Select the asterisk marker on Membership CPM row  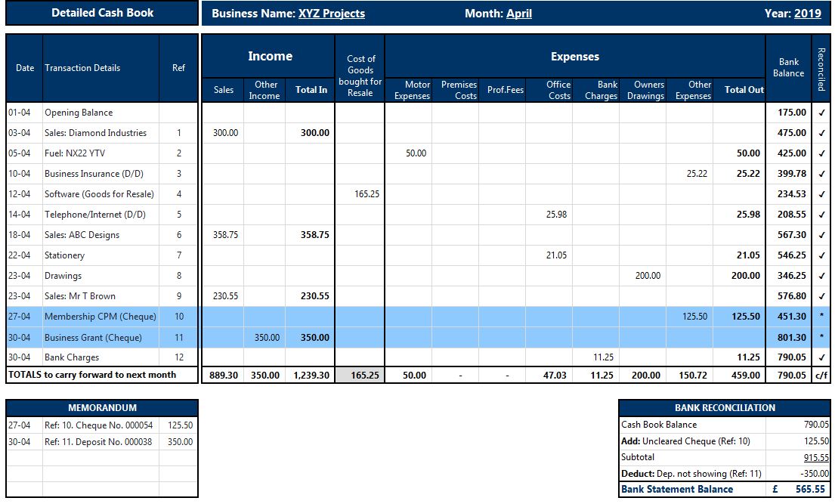(x=821, y=317)
